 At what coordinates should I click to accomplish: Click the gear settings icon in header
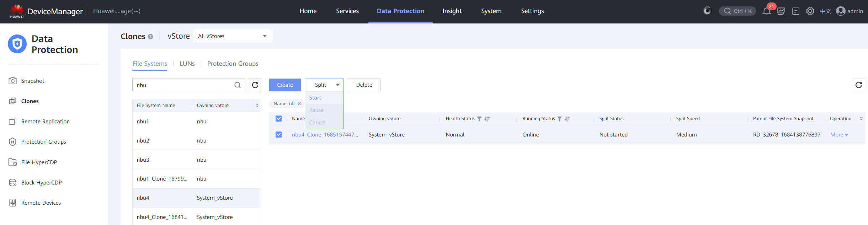pyautogui.click(x=810, y=11)
